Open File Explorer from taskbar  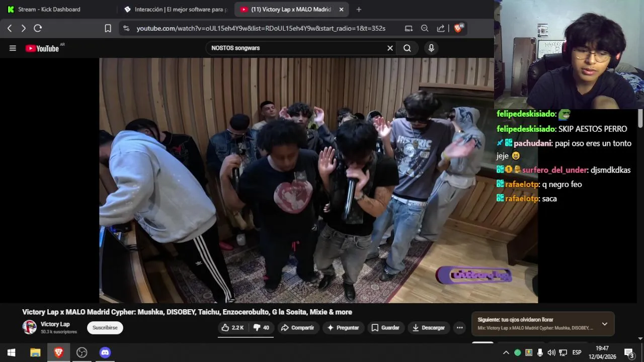pos(35,352)
